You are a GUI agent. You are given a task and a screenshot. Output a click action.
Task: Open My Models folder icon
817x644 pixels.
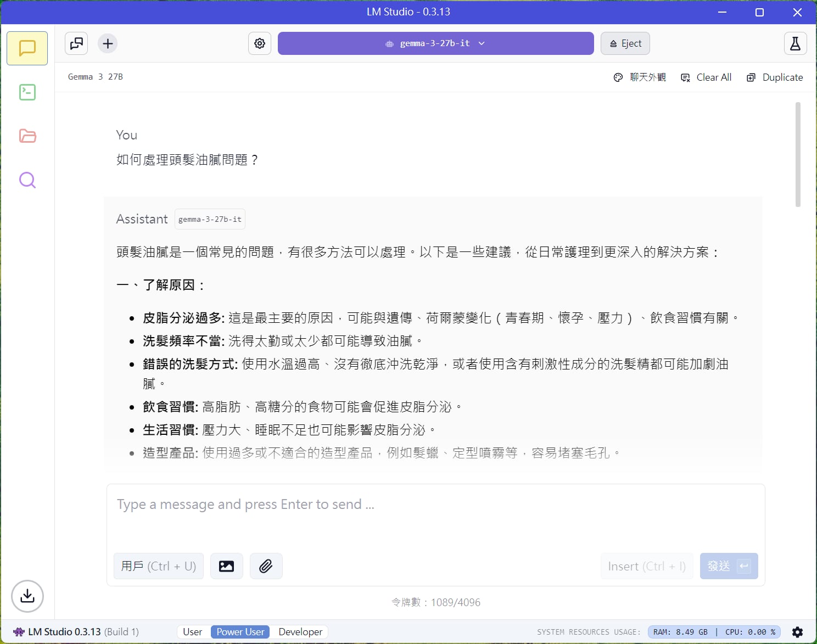coord(27,136)
